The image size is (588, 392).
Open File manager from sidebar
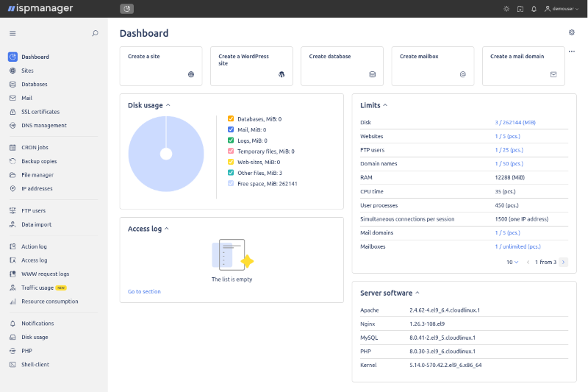pos(37,175)
